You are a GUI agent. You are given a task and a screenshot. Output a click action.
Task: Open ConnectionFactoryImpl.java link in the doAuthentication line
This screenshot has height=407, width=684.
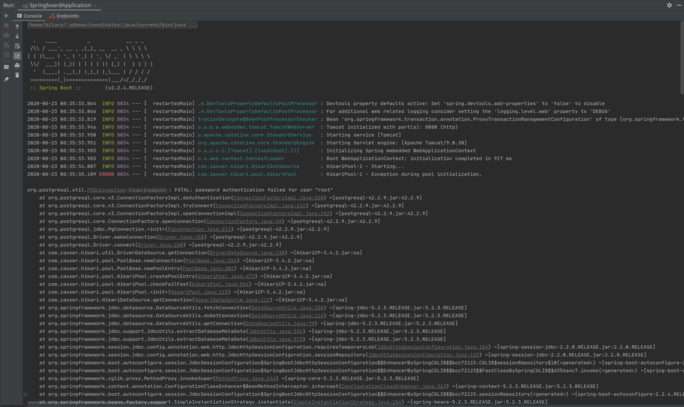279,198
